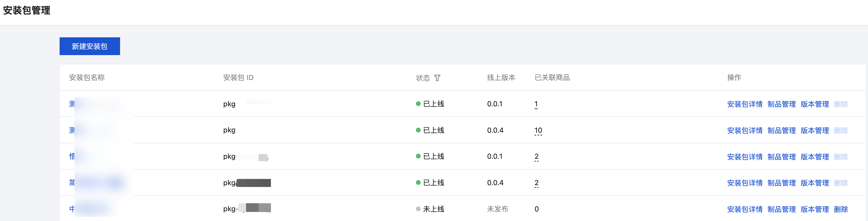Viewport: 868px width, 221px height.
Task: Click 删除 on the unpublished 未上线 row
Action: [841, 209]
